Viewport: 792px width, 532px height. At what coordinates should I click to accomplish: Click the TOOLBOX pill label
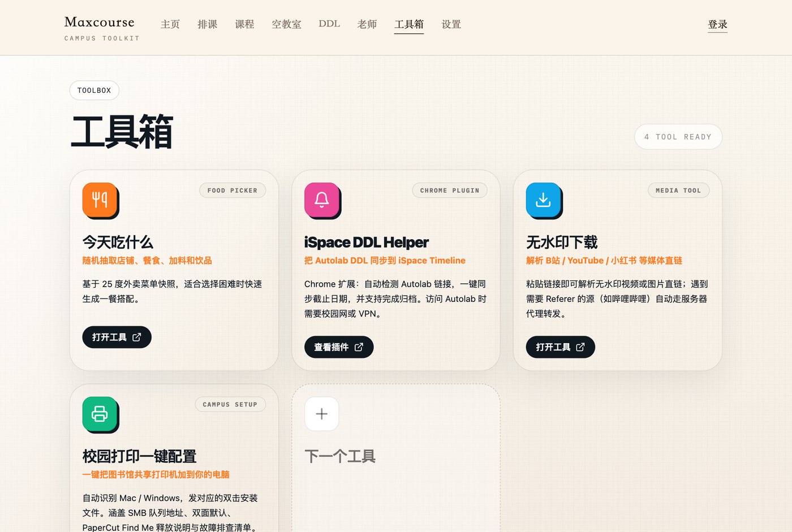pyautogui.click(x=94, y=90)
